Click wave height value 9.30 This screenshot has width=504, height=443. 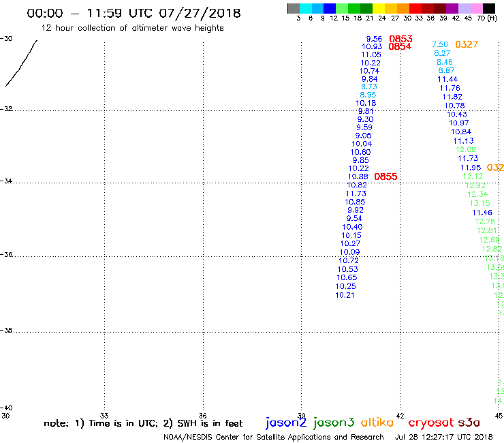(365, 119)
